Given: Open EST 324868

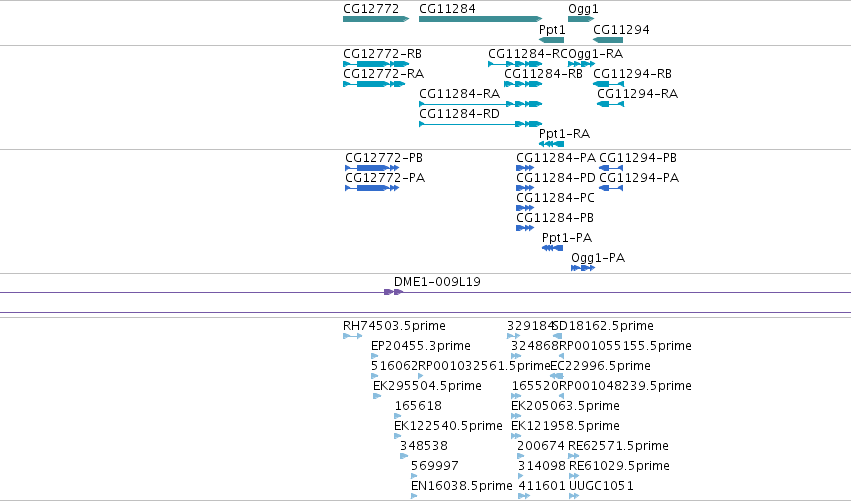Looking at the screenshot, I should point(535,346).
